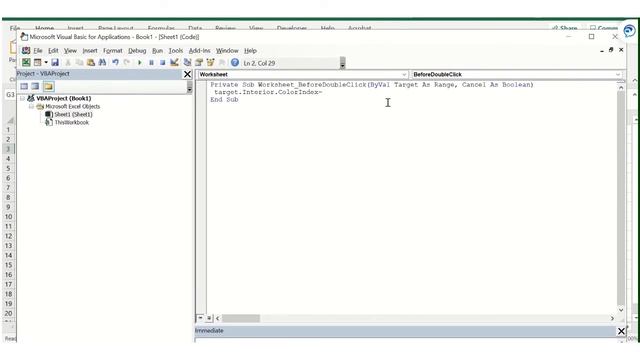Screen dimensions: 640x360
Task: Open the VBA Insert menu
Action: coord(90,51)
